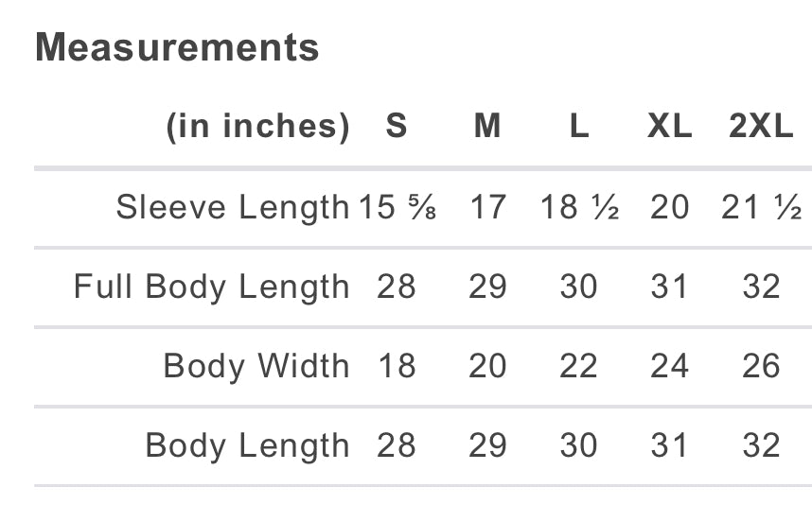Screen dimensions: 812x522
Task: Click the last row's Body Length label
Action: pyautogui.click(x=247, y=445)
